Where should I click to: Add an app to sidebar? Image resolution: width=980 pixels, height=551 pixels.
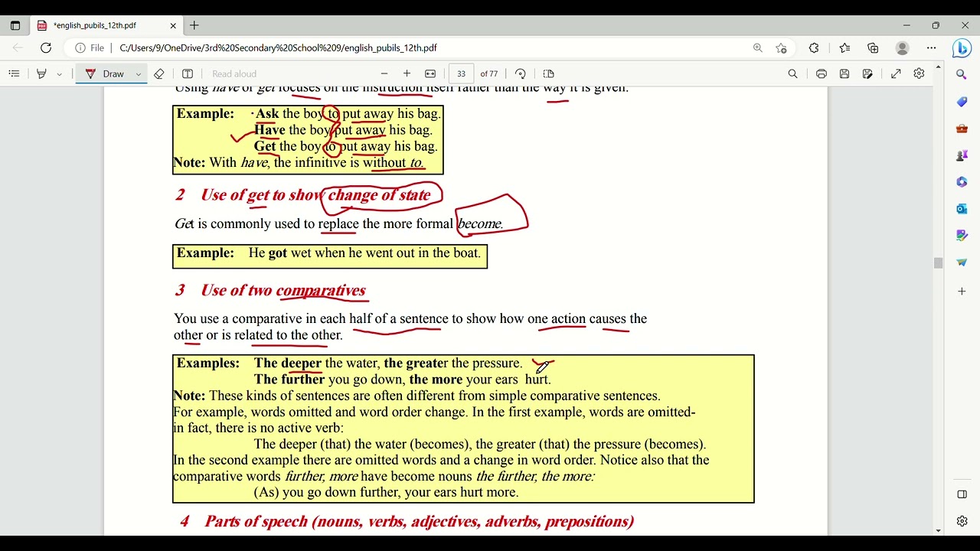point(962,292)
